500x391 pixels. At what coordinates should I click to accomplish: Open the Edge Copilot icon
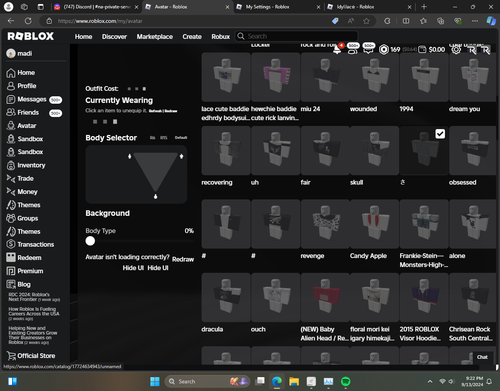point(491,21)
